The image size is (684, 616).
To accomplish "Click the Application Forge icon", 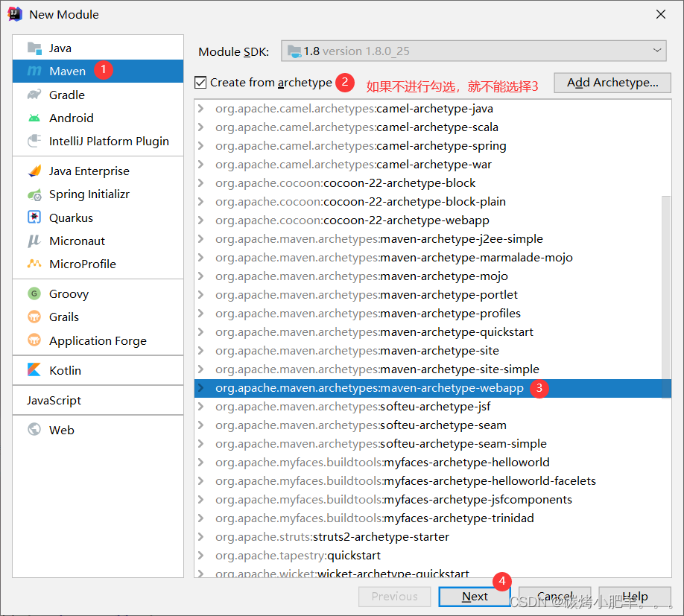I will [x=34, y=340].
